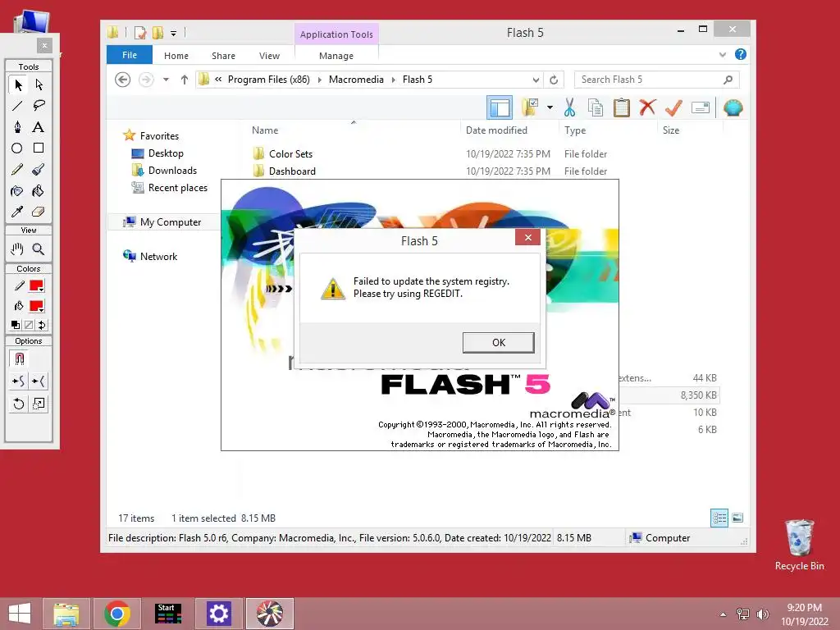Refresh the Flash 5 folder

coord(554,80)
